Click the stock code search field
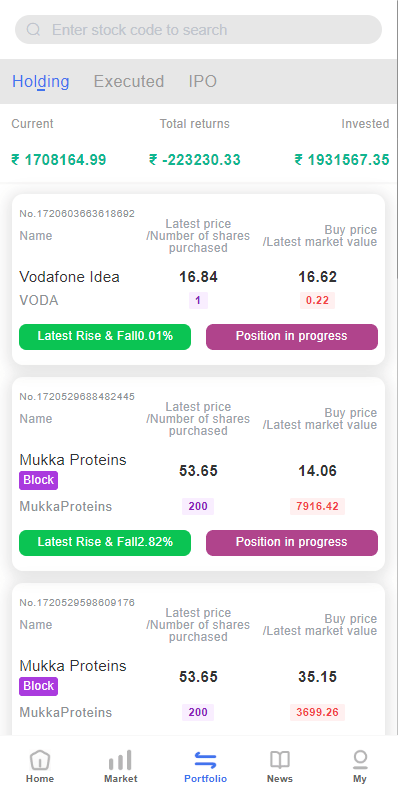Screen dimensions: 398x792 point(198,30)
